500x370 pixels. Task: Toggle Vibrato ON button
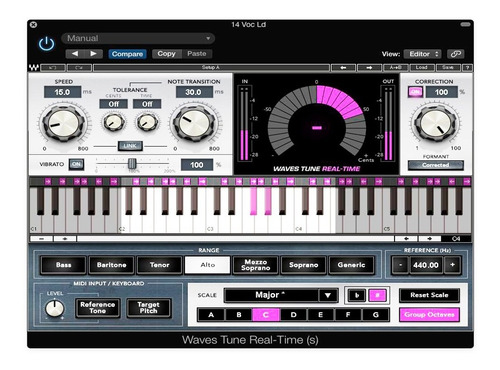[76, 164]
